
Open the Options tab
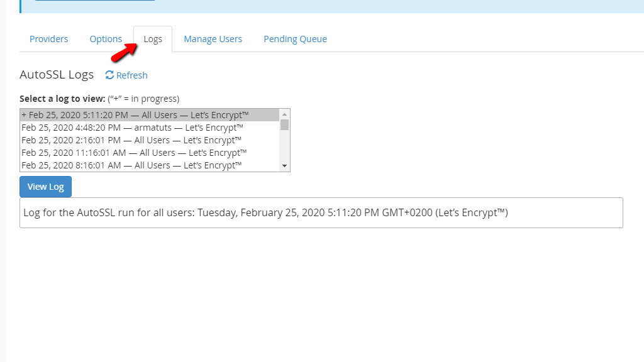point(106,38)
